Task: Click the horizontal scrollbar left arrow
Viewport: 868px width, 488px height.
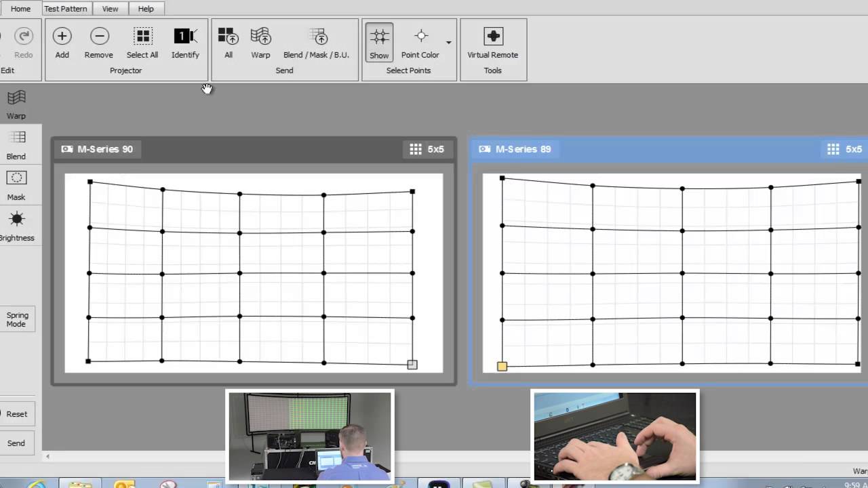Action: click(x=47, y=457)
